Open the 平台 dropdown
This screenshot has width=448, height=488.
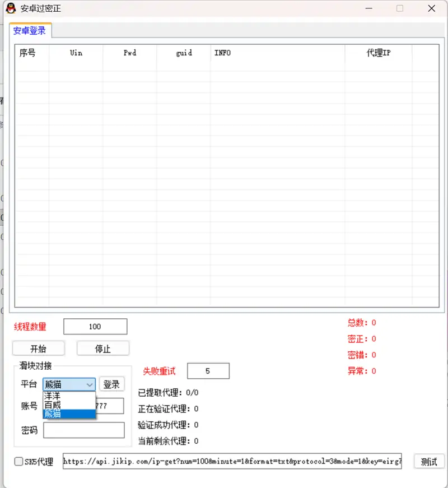88,384
